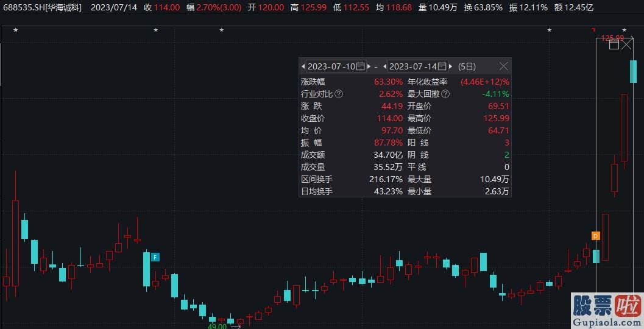Step the start date 2023-07-10 back
Image resolution: width=644 pixels, height=329 pixels.
(x=303, y=66)
